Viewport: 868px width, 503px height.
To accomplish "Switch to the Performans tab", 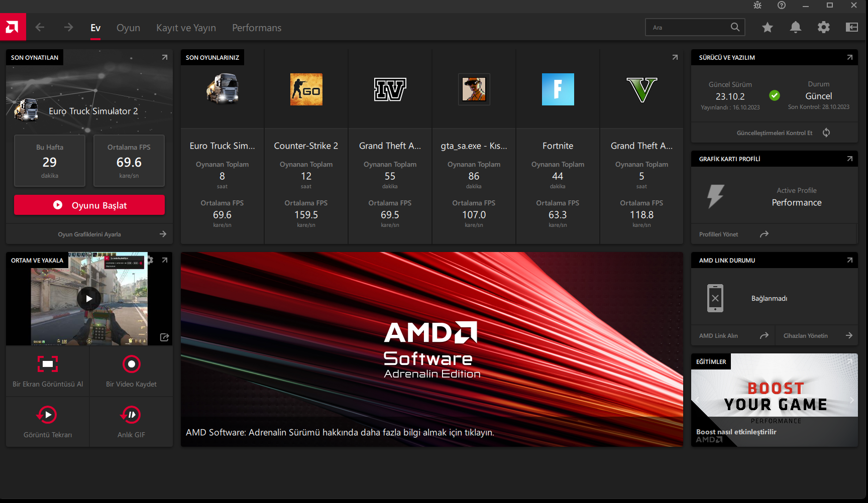I will 257,28.
